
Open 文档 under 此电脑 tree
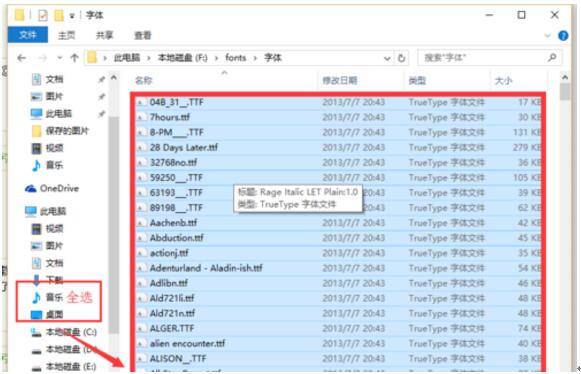click(x=47, y=263)
